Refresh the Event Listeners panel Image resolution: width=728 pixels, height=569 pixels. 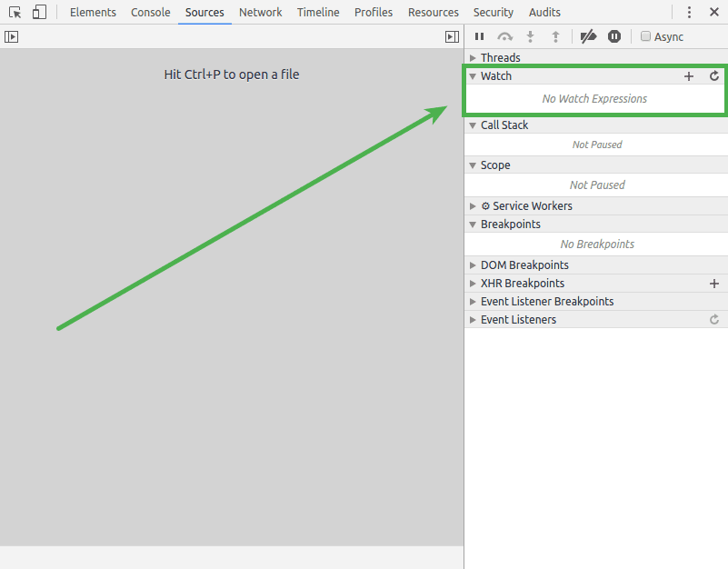(x=714, y=319)
